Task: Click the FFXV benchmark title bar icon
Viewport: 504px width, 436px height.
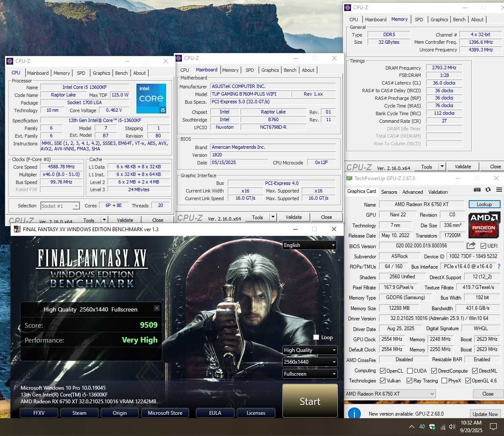Action: point(17,229)
